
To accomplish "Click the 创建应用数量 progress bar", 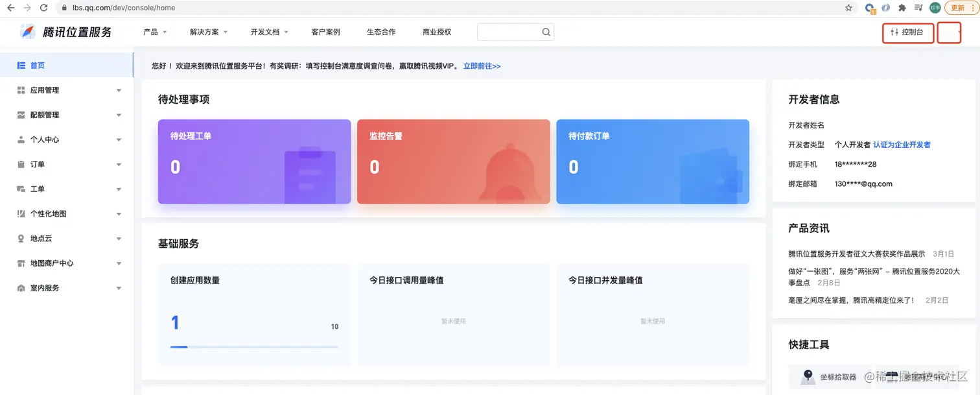I will tap(254, 347).
